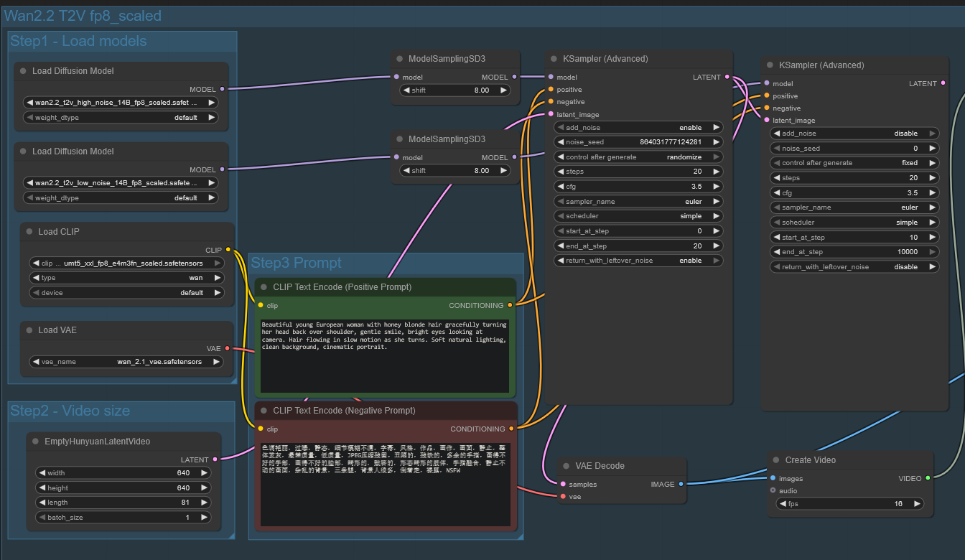Image resolution: width=965 pixels, height=560 pixels.
Task: Increase the width value with the right arrow
Action: point(205,473)
